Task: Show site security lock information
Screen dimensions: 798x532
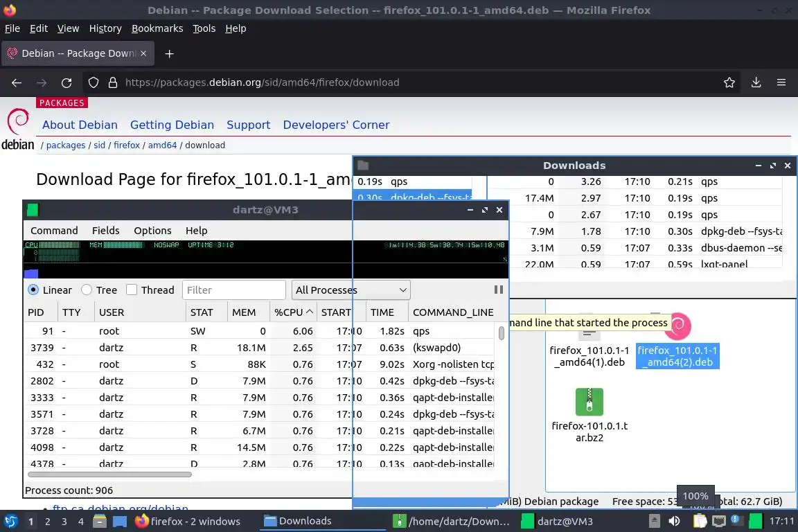Action: pos(113,82)
